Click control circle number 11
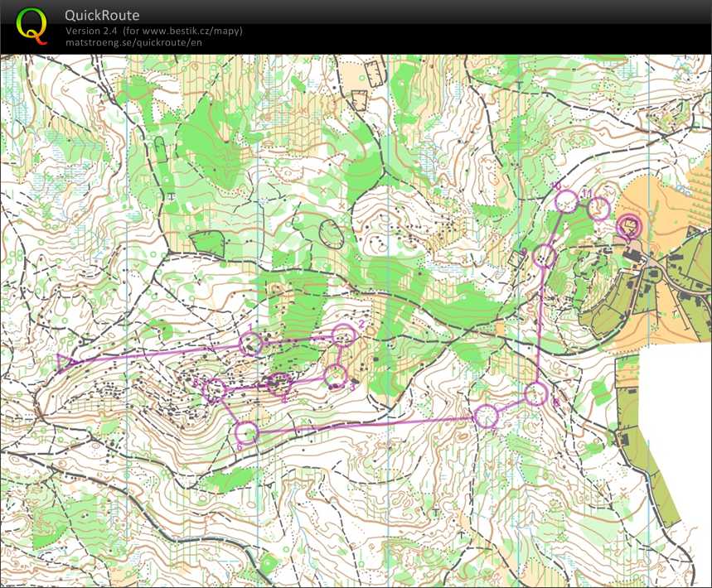 pyautogui.click(x=598, y=209)
